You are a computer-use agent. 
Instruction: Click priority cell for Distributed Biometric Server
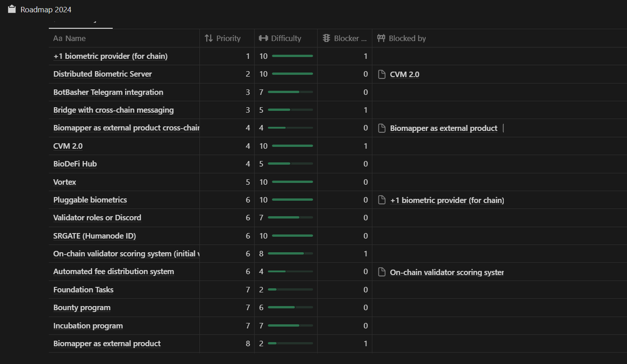pyautogui.click(x=227, y=74)
